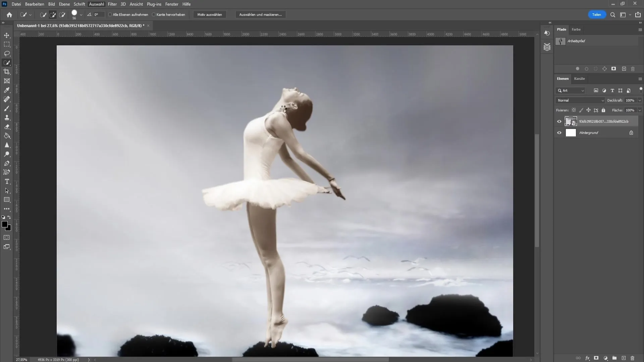644x362 pixels.
Task: Select the Text tool
Action: (7, 181)
